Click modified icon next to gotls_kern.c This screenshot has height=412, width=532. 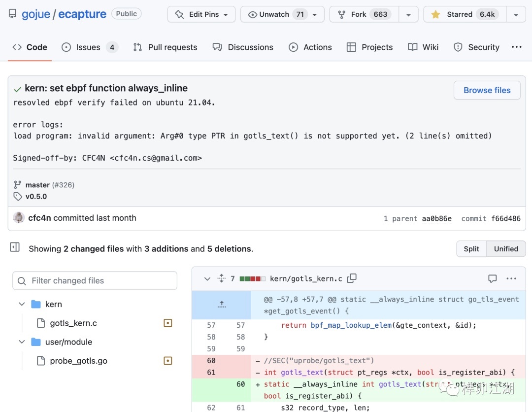tap(168, 323)
